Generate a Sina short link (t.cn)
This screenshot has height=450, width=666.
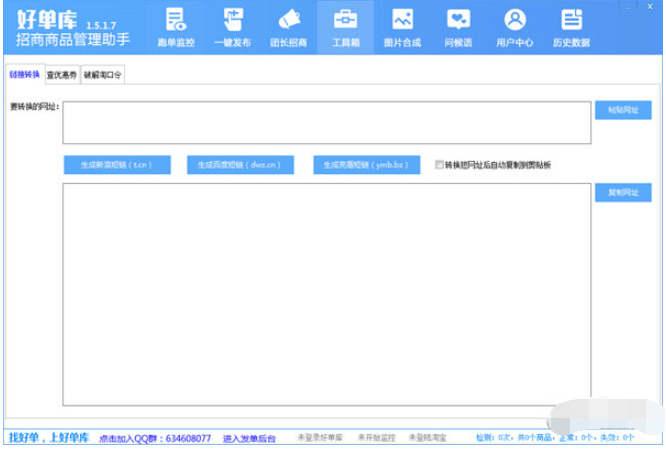(x=117, y=165)
